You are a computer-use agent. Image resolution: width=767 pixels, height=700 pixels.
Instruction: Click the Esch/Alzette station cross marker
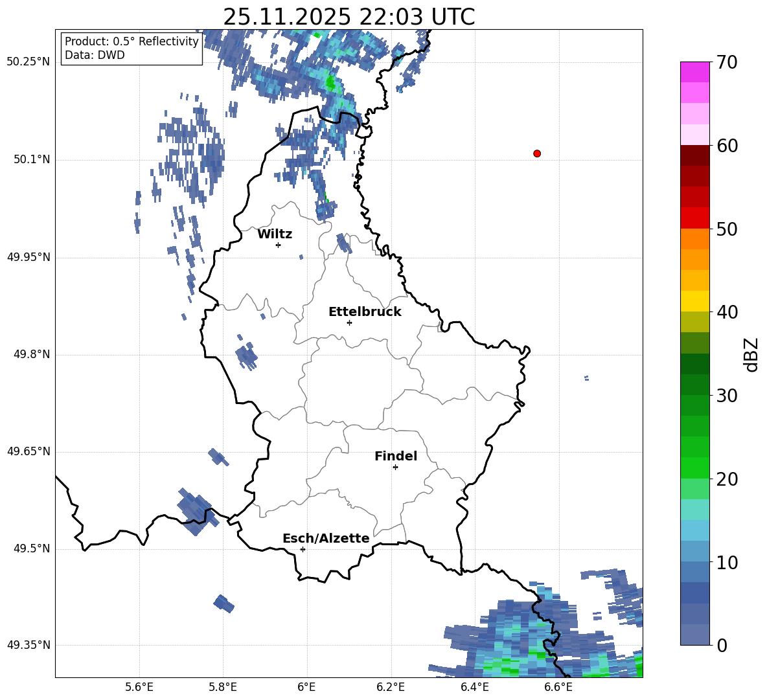tap(303, 549)
